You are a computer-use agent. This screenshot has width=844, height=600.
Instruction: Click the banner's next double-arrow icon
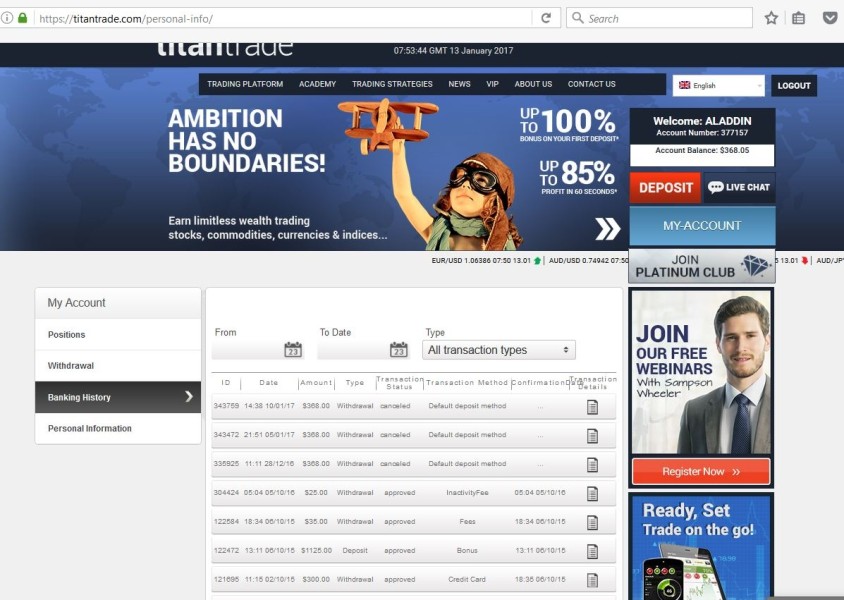coord(608,229)
